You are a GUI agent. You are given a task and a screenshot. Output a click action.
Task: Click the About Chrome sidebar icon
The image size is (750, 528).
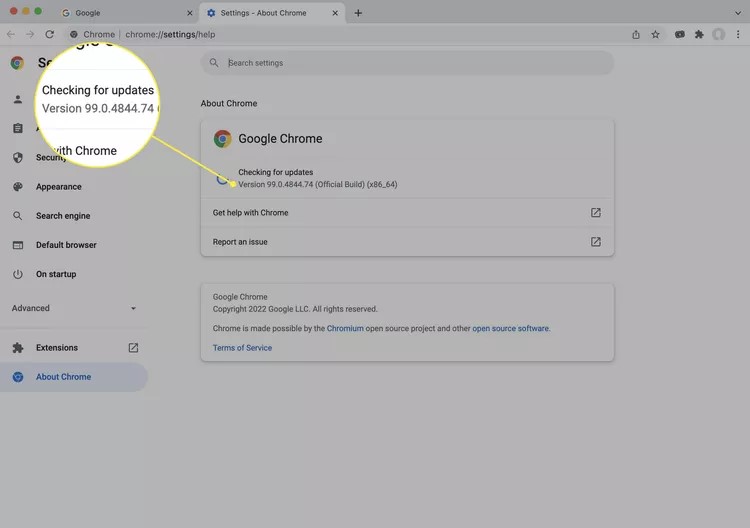(18, 377)
